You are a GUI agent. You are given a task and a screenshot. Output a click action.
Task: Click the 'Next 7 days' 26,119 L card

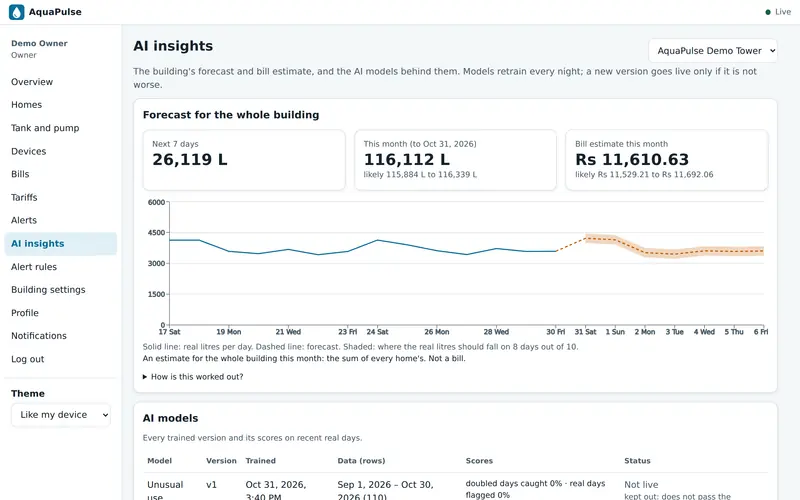point(244,160)
